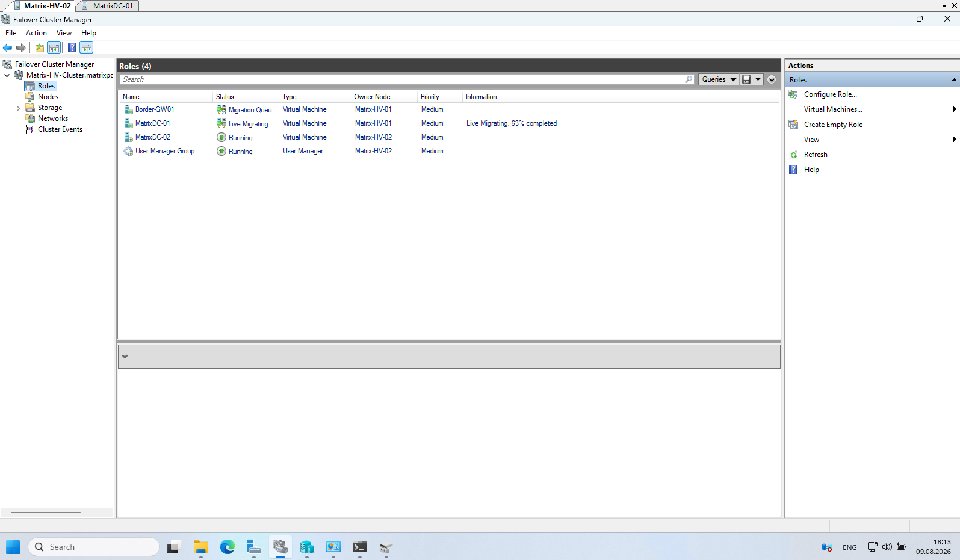Open the File menu
This screenshot has width=960, height=560.
pos(11,33)
